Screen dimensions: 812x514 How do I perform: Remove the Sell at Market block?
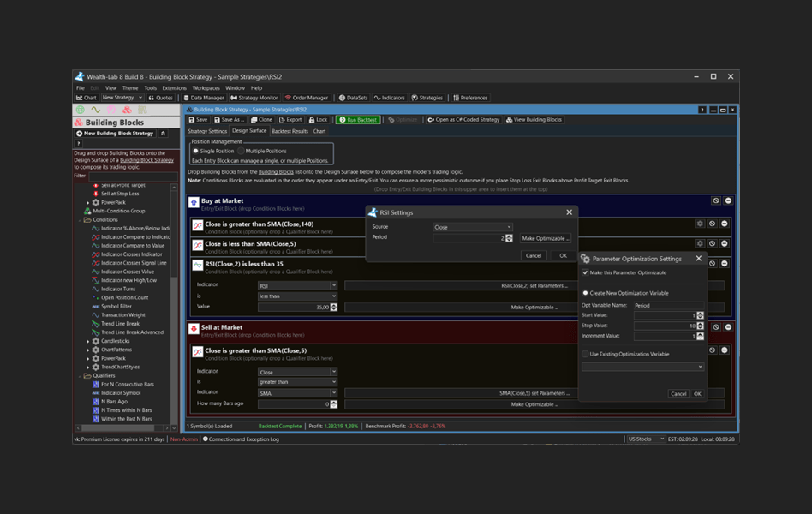(728, 327)
